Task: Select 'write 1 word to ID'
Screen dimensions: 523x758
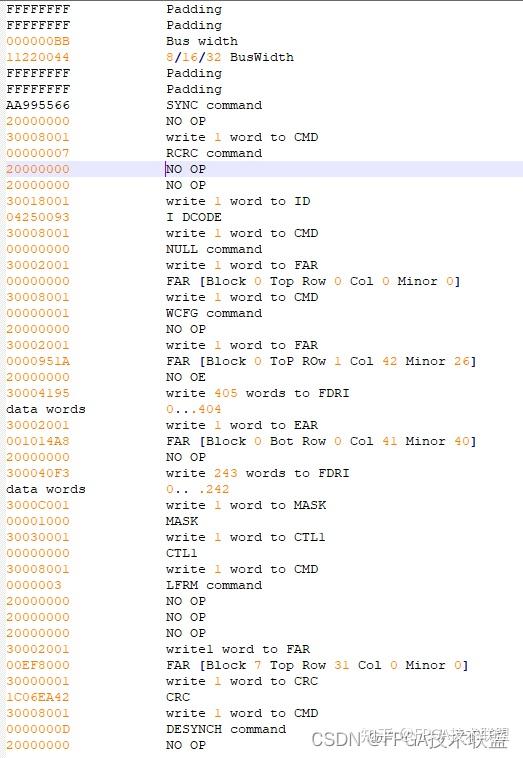Action: [238, 201]
